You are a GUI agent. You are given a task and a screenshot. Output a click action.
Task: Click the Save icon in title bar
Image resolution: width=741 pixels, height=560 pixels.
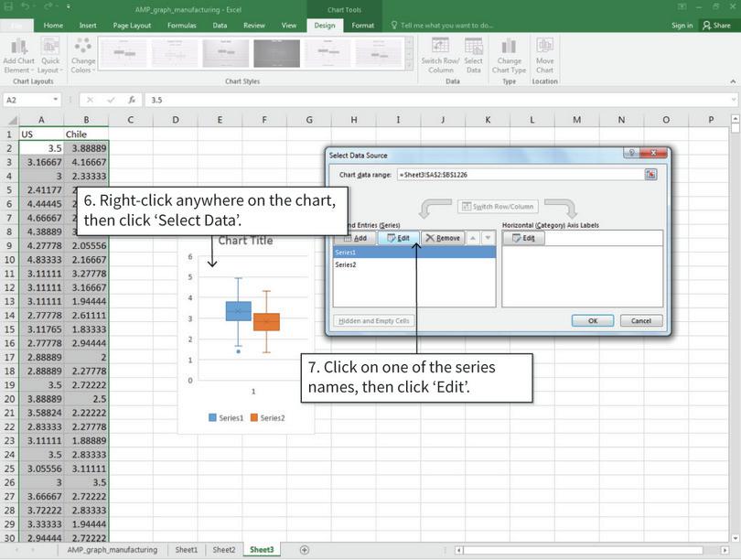point(8,7)
